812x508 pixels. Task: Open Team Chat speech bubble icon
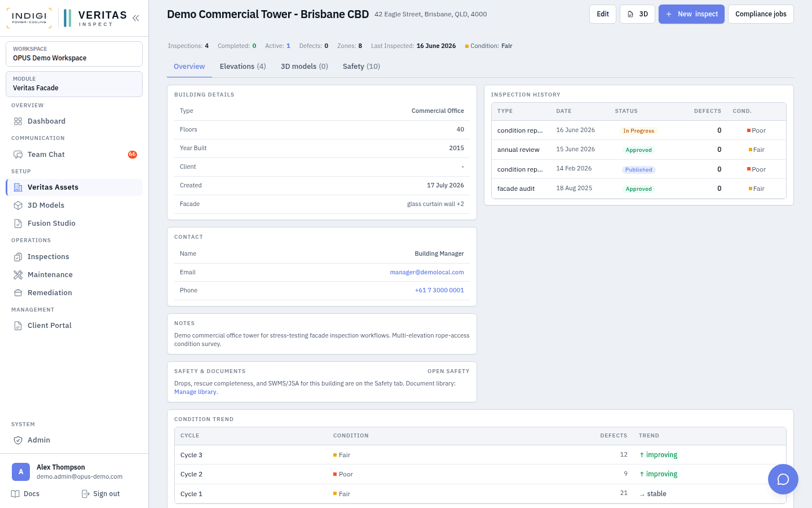point(18,155)
